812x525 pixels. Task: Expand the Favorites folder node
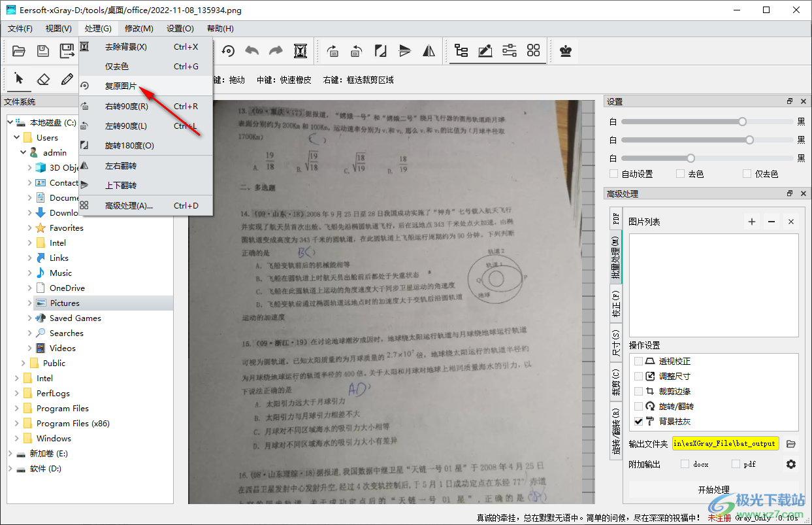pyautogui.click(x=30, y=228)
